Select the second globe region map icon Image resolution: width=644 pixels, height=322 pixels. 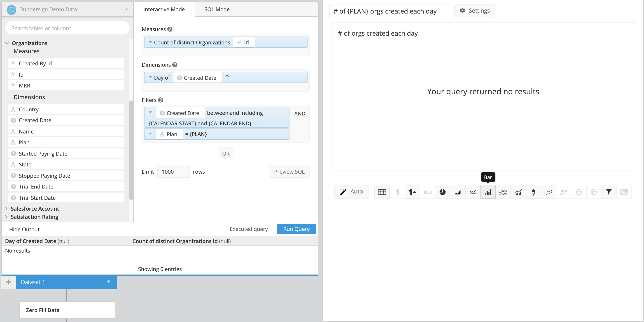pos(594,192)
